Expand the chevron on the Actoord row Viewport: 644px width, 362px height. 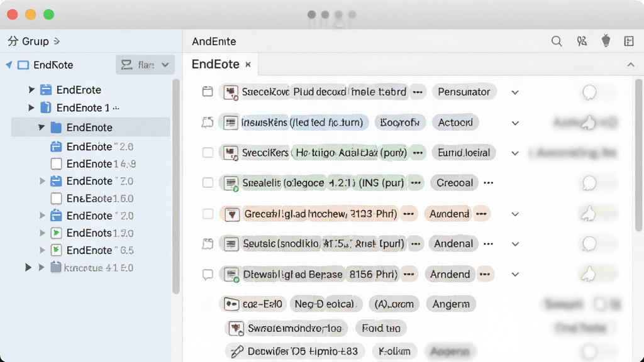515,123
